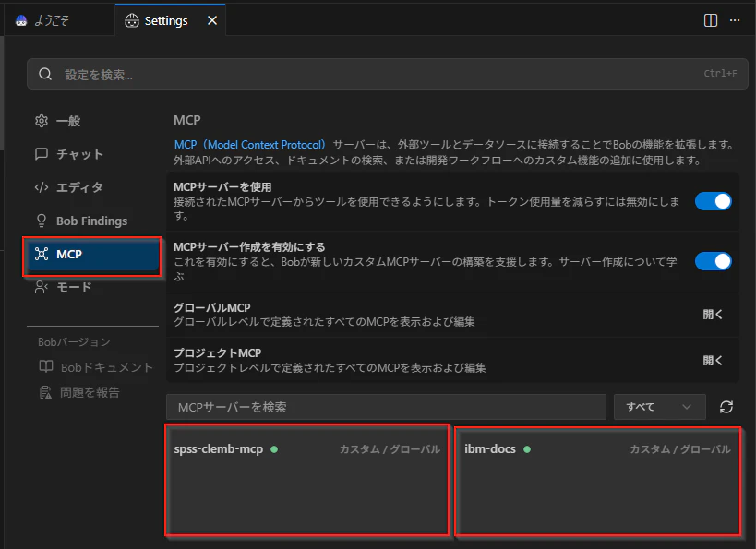
Task: Click the chat bubble icon beside チャット
Action: (x=42, y=154)
